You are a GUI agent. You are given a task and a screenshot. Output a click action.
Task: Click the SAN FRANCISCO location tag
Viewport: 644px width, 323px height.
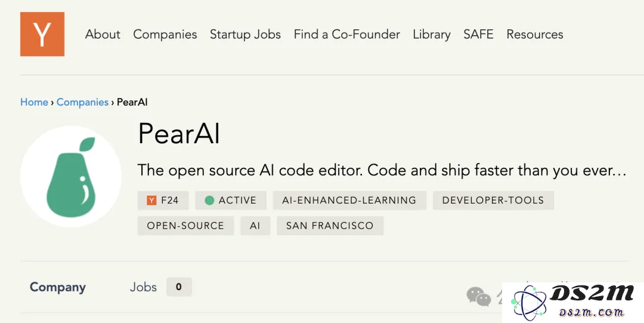pos(330,226)
